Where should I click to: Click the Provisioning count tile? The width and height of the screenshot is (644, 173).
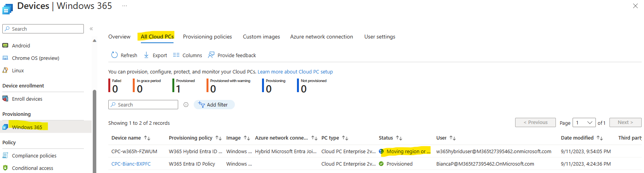[x=274, y=86]
